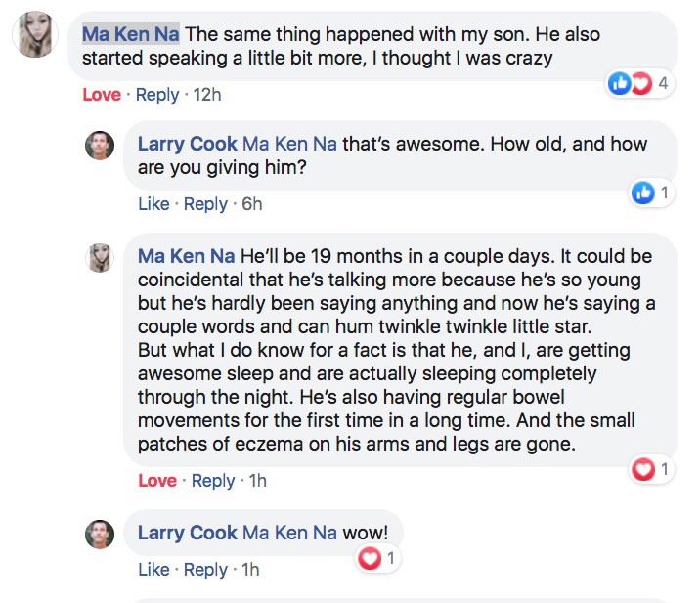700x603 pixels.
Task: Reply to Ma Ken Na's top comment
Action: pyautogui.click(x=157, y=95)
